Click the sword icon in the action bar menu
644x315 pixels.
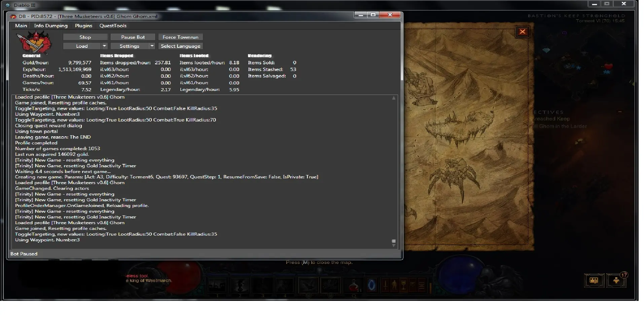click(x=386, y=285)
